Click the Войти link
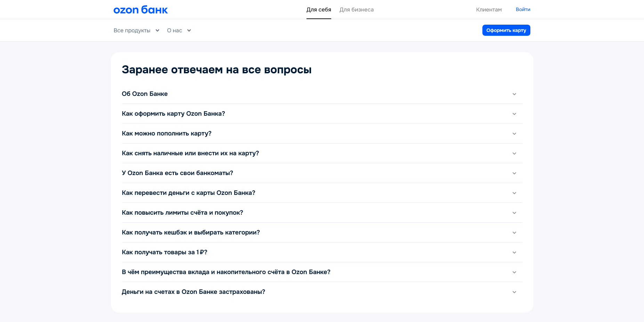The image size is (644, 322). coord(523,10)
